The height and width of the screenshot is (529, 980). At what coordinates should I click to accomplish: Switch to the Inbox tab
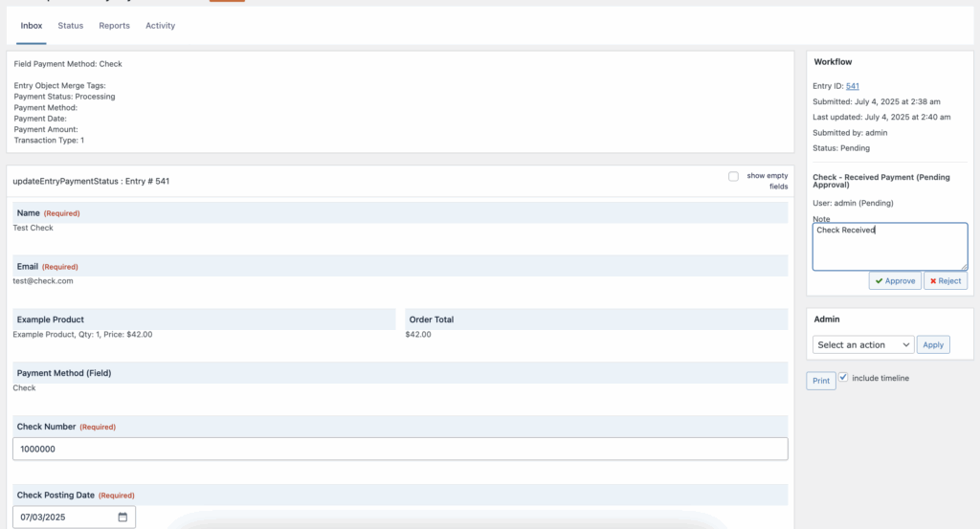tap(32, 26)
